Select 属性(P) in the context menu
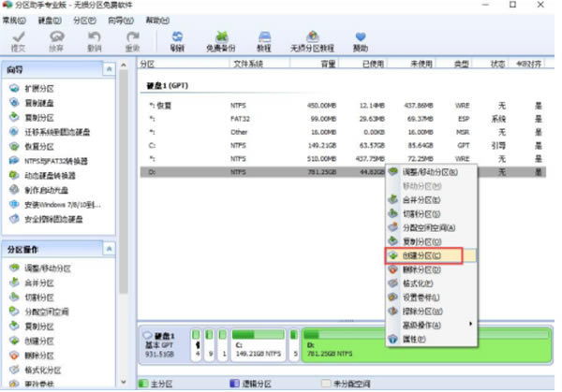The height and width of the screenshot is (392, 562). pos(431,339)
